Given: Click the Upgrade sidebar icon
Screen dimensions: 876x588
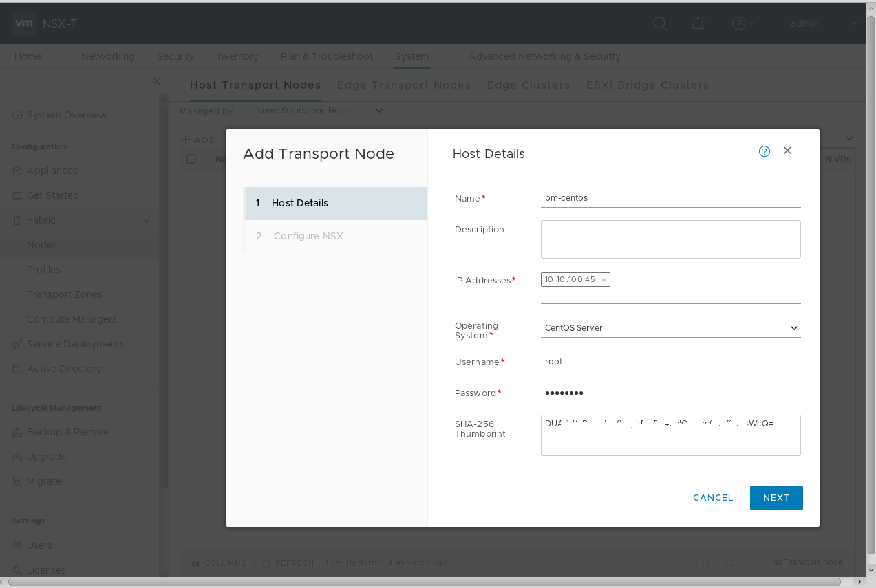Looking at the screenshot, I should click(x=17, y=457).
